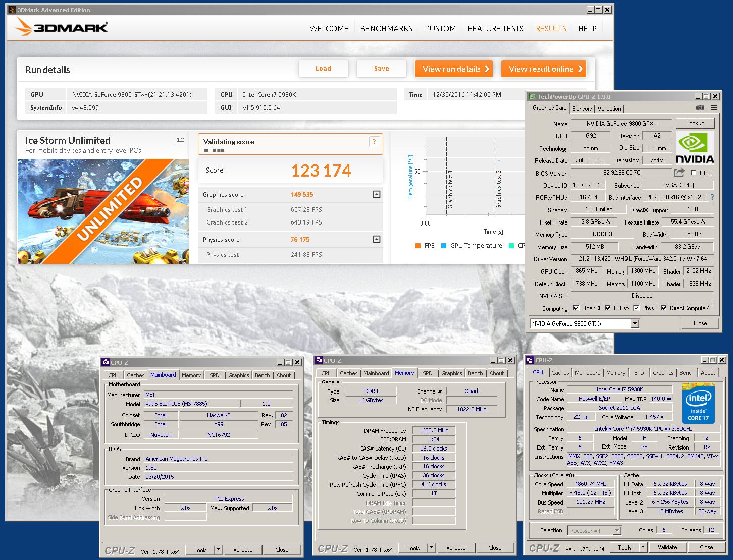Go to WELCOME in 3DMark navigation

click(329, 28)
